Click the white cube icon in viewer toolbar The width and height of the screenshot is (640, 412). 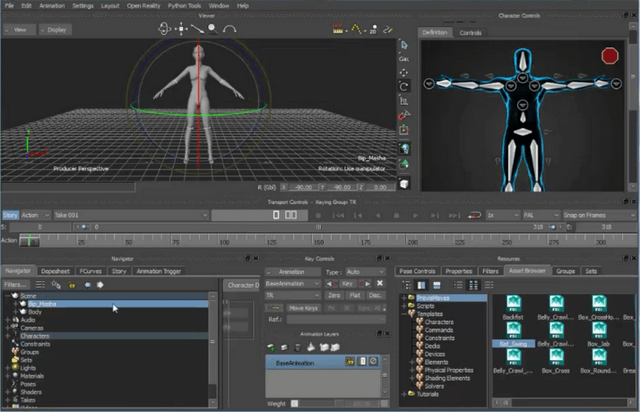[x=403, y=183]
